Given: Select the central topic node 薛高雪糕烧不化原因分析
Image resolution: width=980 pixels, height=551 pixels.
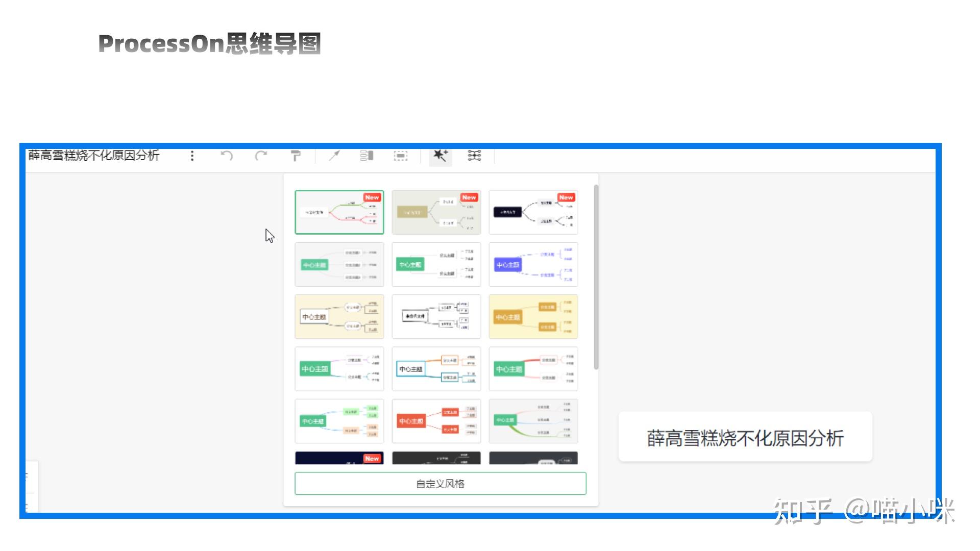Looking at the screenshot, I should click(x=745, y=438).
